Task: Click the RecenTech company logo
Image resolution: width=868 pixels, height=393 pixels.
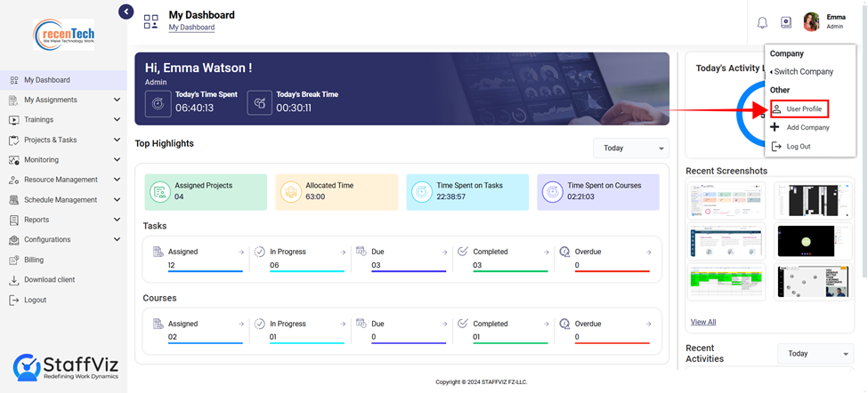Action: pos(64,35)
